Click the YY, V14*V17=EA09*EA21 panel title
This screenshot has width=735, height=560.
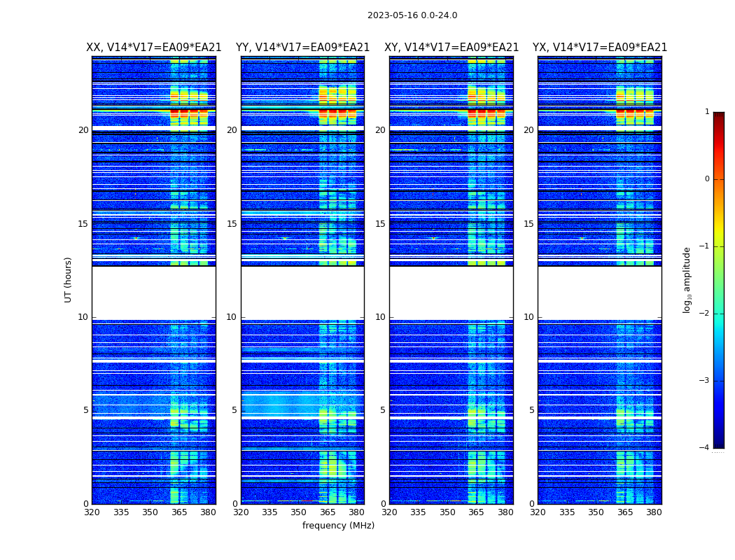303,48
